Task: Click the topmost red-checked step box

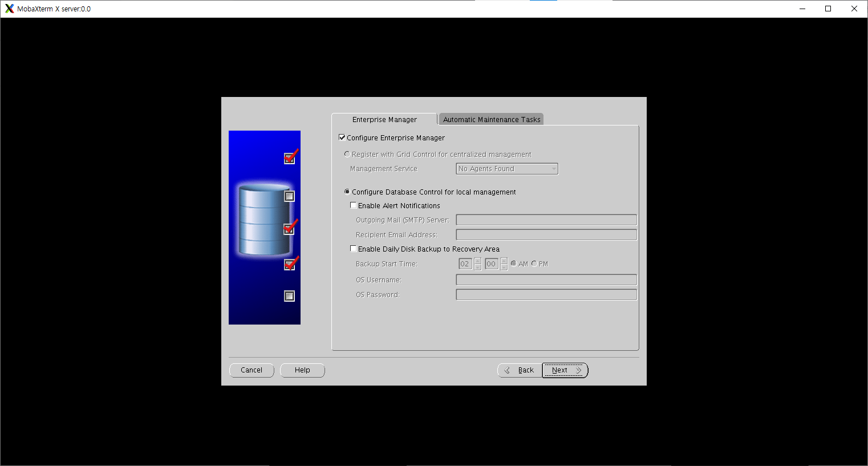Action: tap(290, 158)
